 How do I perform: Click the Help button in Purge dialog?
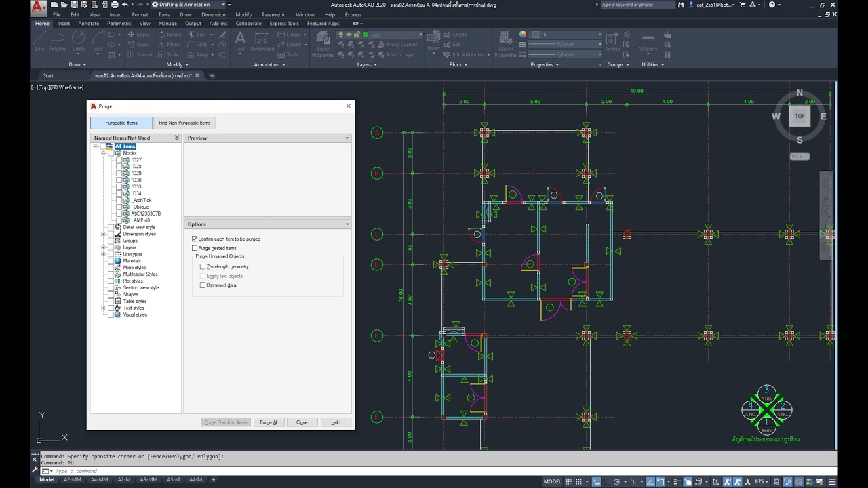click(335, 422)
